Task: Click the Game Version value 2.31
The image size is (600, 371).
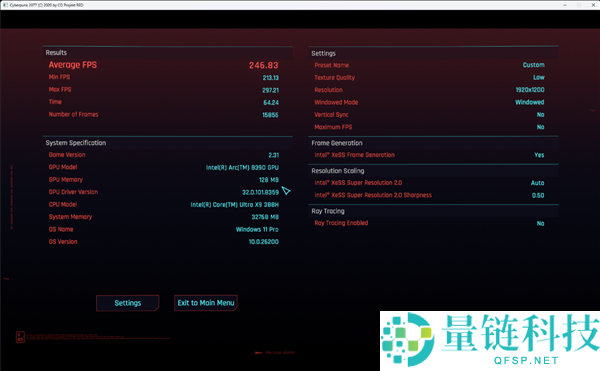Action: (274, 155)
